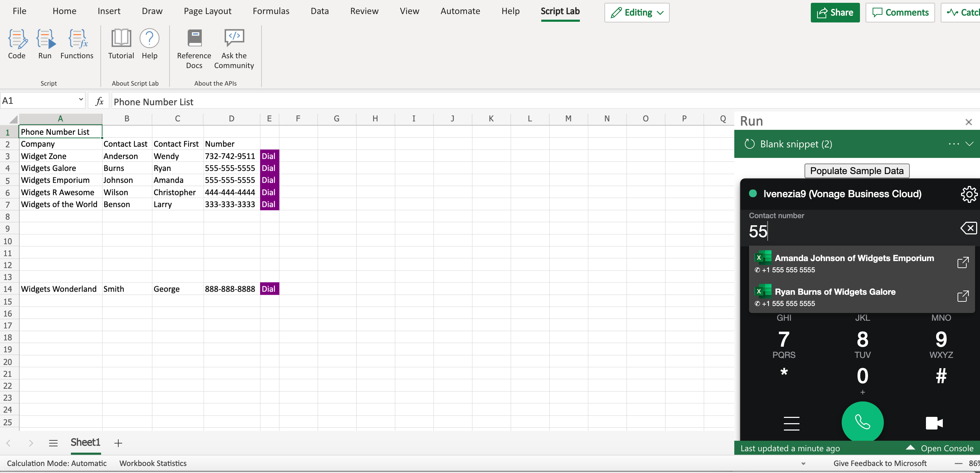Dial digit 7 on keypad
The height and width of the screenshot is (473, 980).
tap(784, 344)
